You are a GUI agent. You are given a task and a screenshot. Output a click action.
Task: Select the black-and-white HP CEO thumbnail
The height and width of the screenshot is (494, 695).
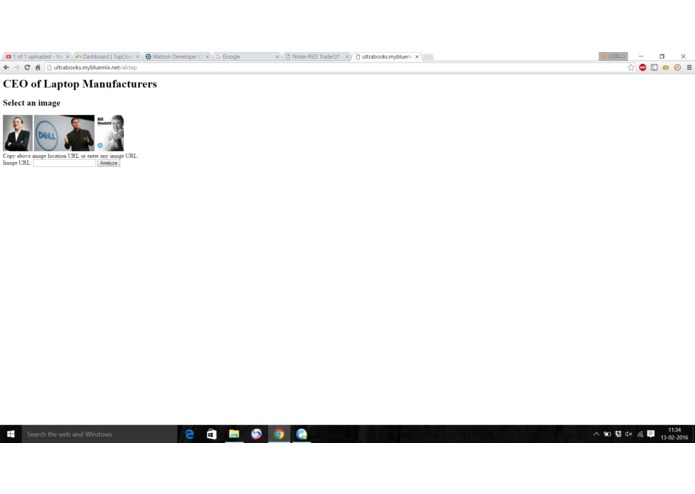coord(110,133)
